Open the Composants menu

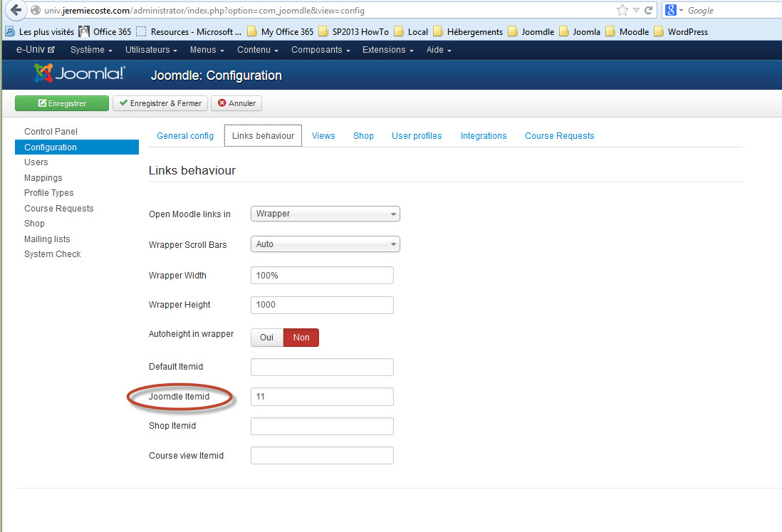[x=320, y=50]
